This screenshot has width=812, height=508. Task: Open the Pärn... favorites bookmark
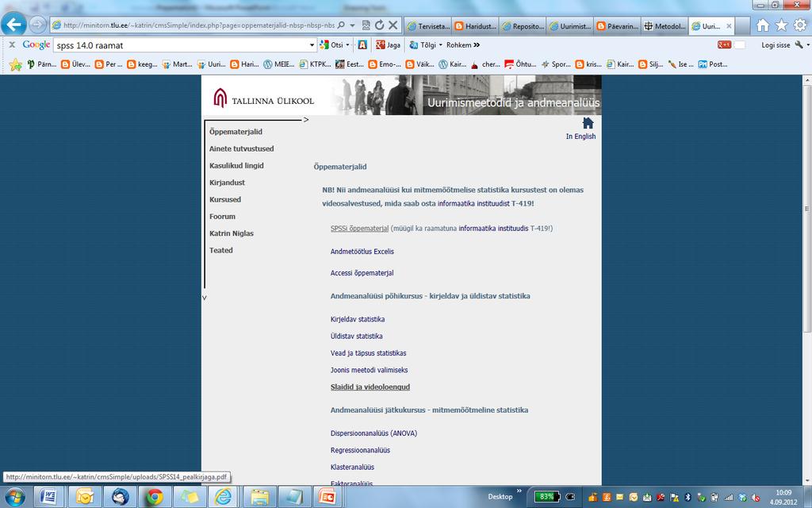[41, 64]
